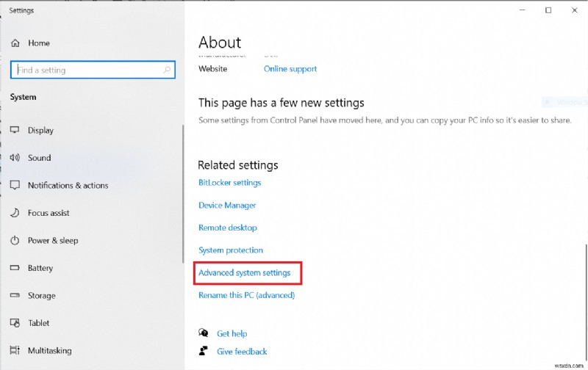Click Rename this PC (advanced)
Image resolution: width=588 pixels, height=370 pixels.
tap(247, 295)
